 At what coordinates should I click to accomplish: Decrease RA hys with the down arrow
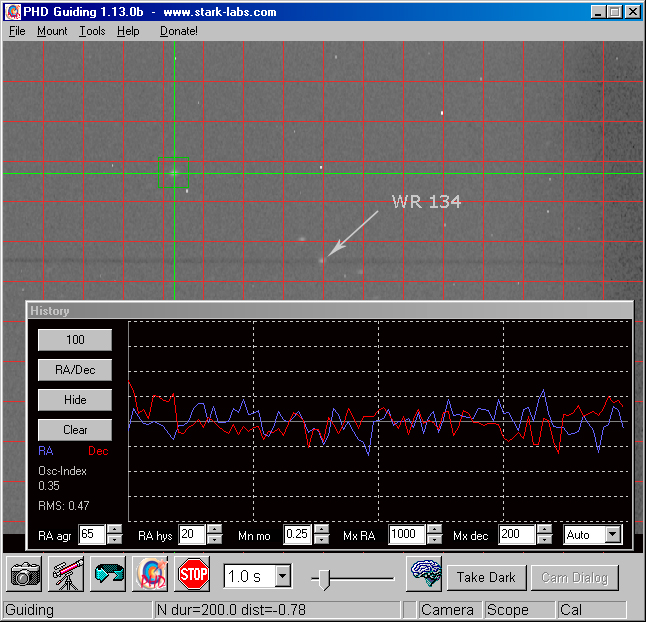(x=214, y=540)
